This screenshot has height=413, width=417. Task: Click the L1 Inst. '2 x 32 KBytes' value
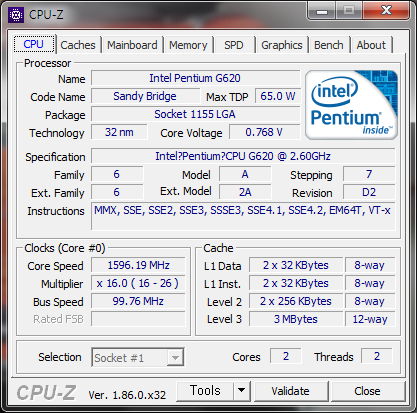pos(296,283)
